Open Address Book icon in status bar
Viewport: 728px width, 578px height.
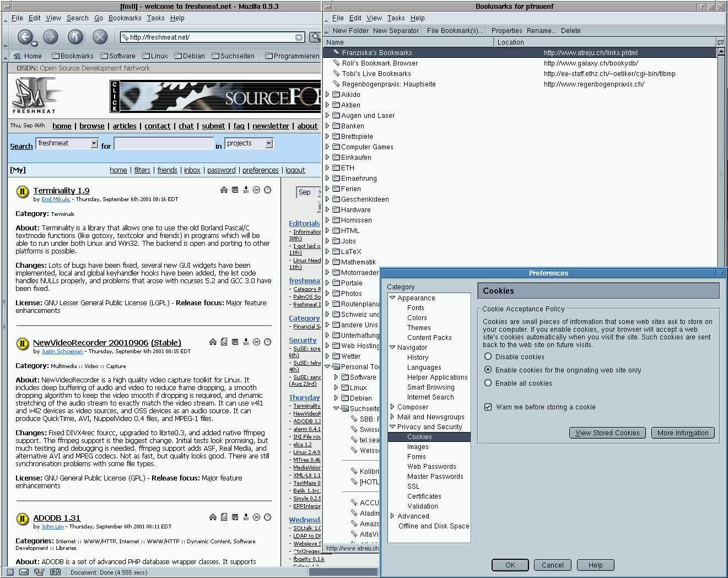tap(55, 572)
